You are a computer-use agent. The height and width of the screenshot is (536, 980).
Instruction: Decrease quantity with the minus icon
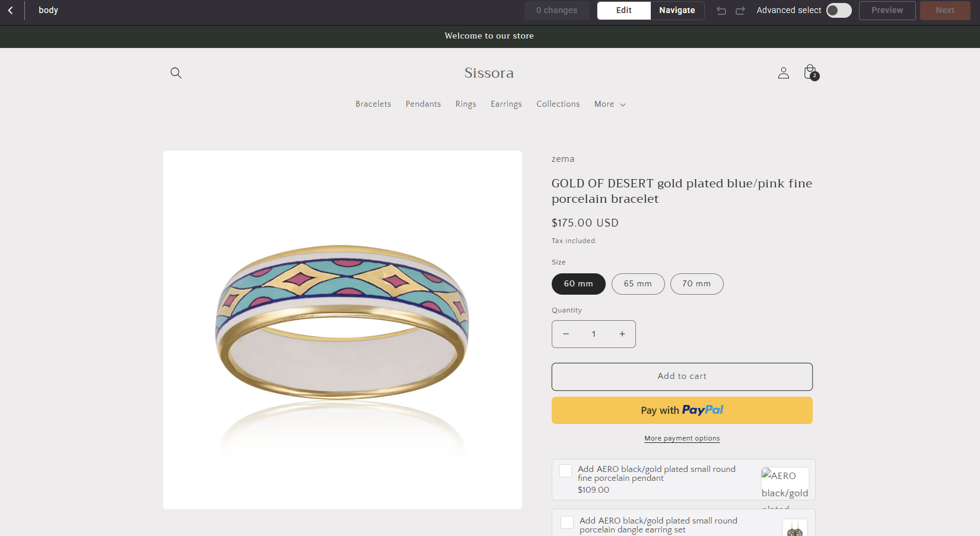pos(565,334)
